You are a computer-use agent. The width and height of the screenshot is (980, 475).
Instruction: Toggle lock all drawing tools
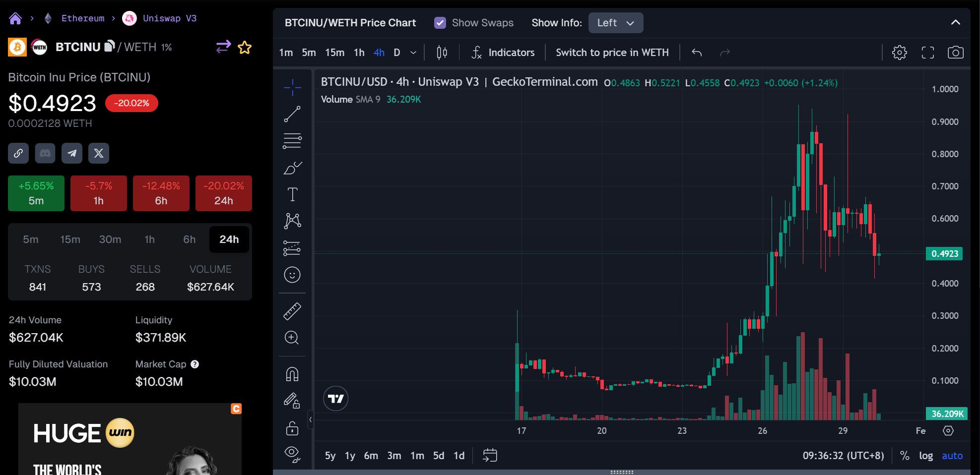292,427
